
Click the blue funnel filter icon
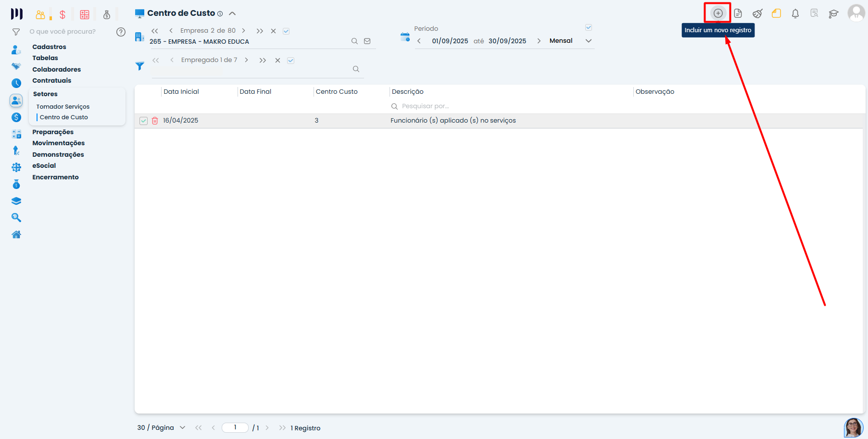tap(139, 66)
